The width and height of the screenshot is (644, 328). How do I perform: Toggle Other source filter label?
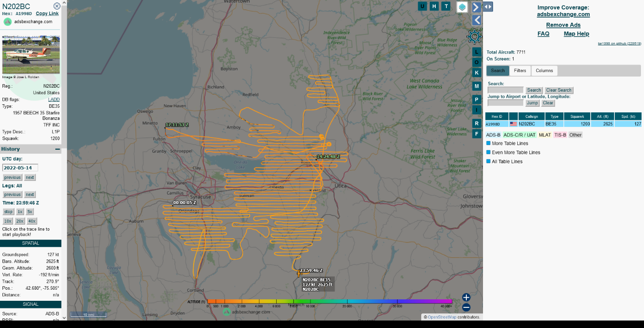(x=576, y=135)
